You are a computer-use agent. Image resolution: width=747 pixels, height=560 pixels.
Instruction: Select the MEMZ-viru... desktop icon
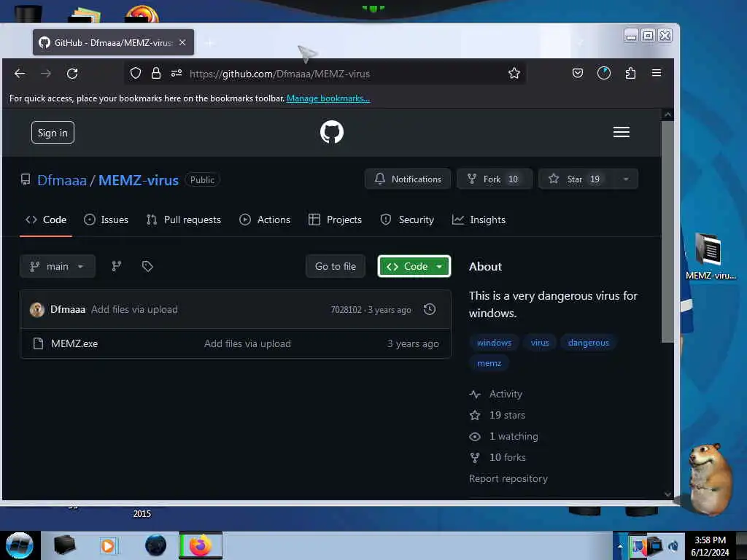point(711,256)
